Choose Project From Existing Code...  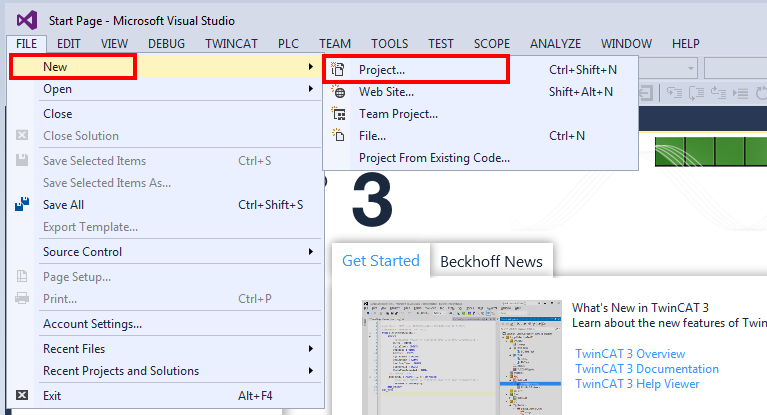pyautogui.click(x=480, y=158)
